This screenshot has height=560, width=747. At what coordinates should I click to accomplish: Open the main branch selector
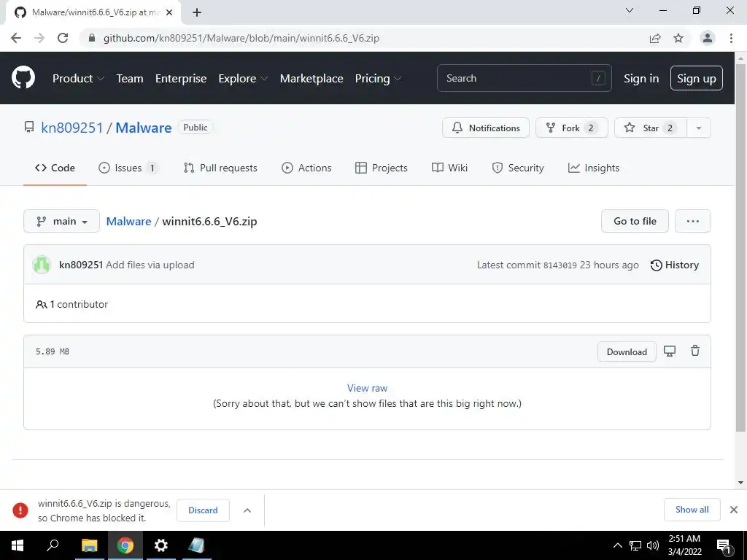tap(61, 221)
